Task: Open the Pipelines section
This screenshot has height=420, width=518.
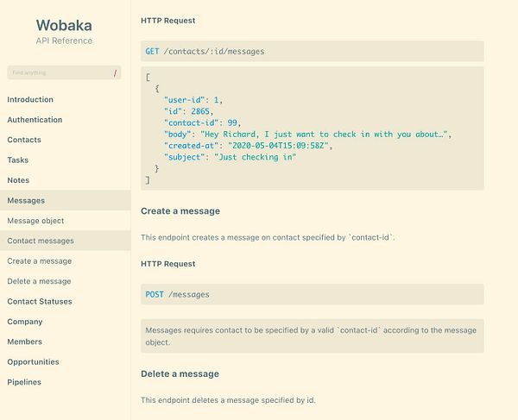Action: (x=24, y=382)
